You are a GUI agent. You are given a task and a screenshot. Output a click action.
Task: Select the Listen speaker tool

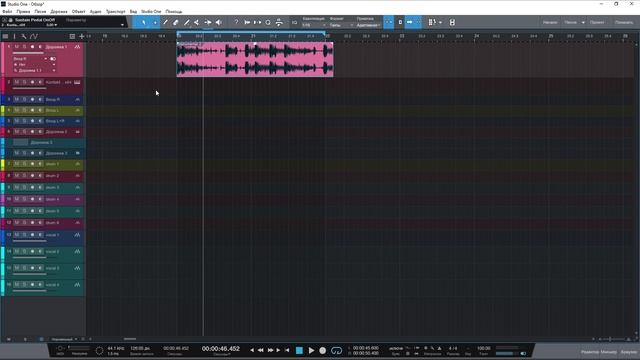point(219,22)
